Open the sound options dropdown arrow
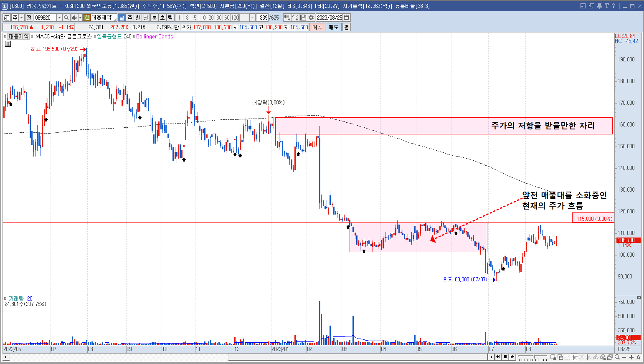Image resolution: width=644 pixels, height=364 pixels. click(x=80, y=18)
